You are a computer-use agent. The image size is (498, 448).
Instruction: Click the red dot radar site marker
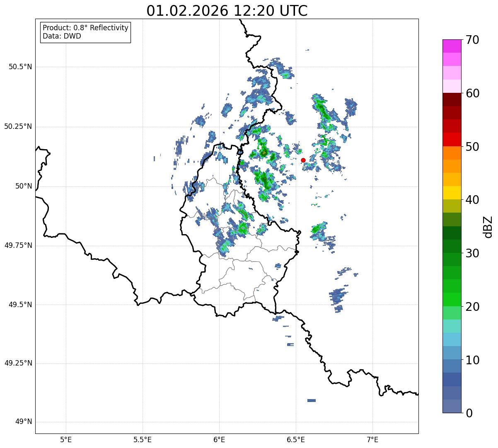point(303,160)
